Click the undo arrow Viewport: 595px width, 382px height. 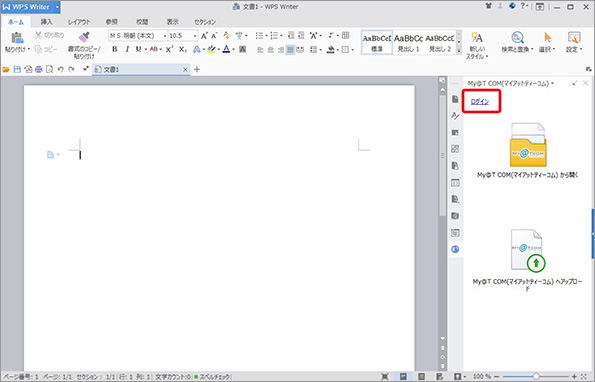click(60, 69)
